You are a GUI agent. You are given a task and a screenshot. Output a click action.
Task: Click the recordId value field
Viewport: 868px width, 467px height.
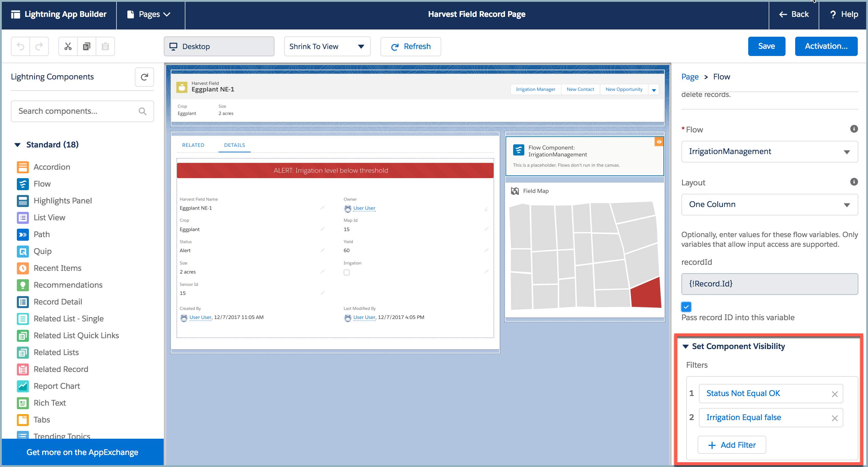(x=769, y=284)
